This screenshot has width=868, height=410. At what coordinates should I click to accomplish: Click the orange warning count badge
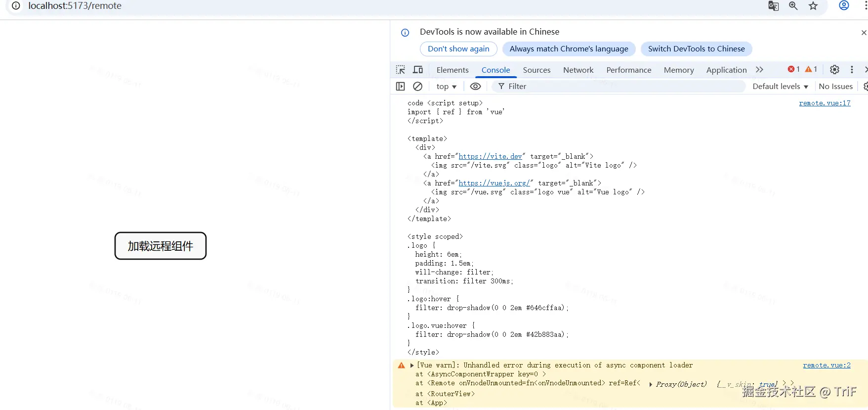point(811,69)
